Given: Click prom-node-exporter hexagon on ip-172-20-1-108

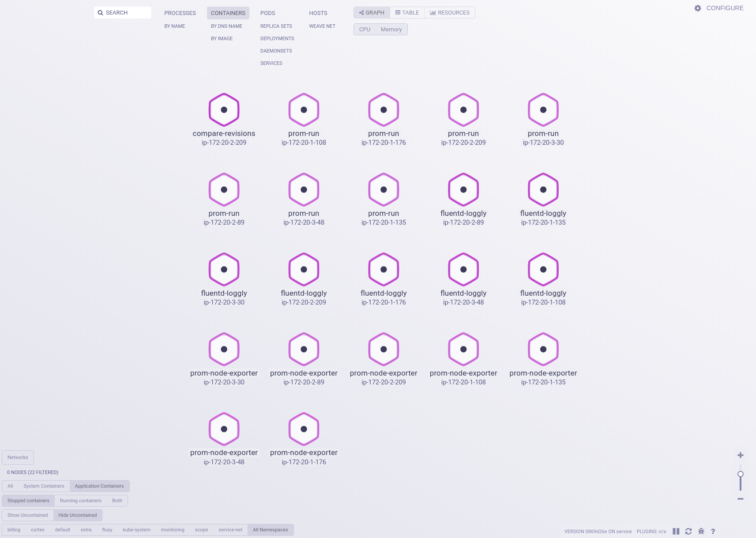Looking at the screenshot, I should pos(463,350).
